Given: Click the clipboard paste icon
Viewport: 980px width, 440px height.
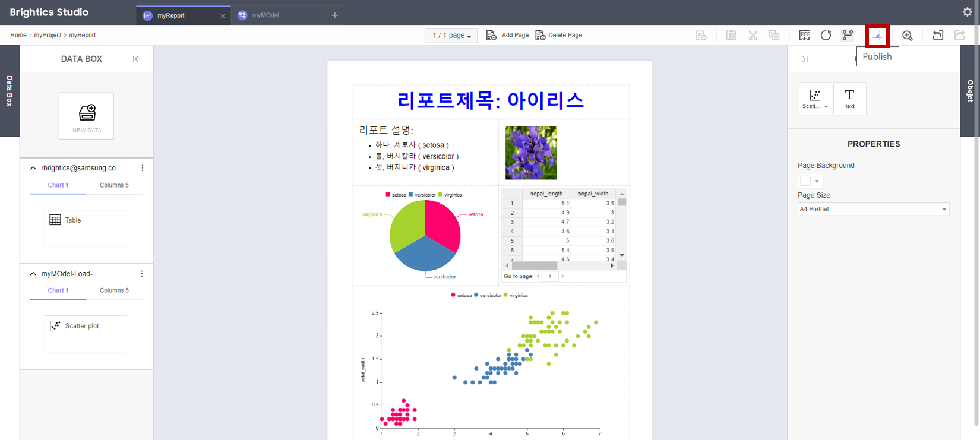Looking at the screenshot, I should 731,36.
